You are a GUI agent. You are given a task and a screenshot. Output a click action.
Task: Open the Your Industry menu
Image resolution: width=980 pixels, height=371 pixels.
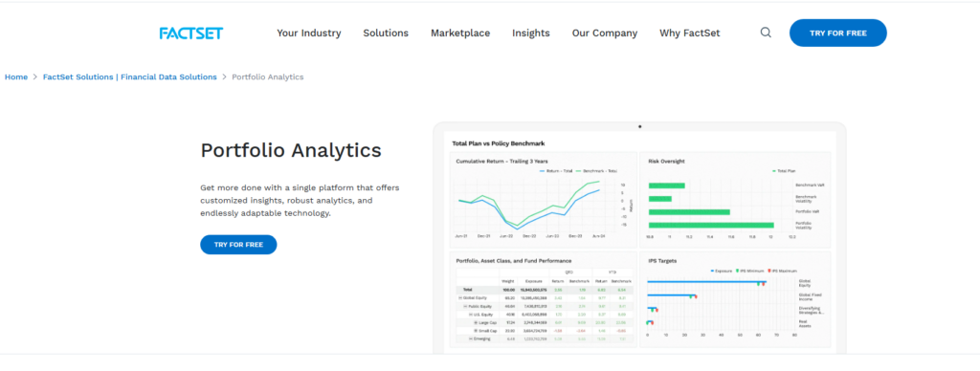pos(309,33)
